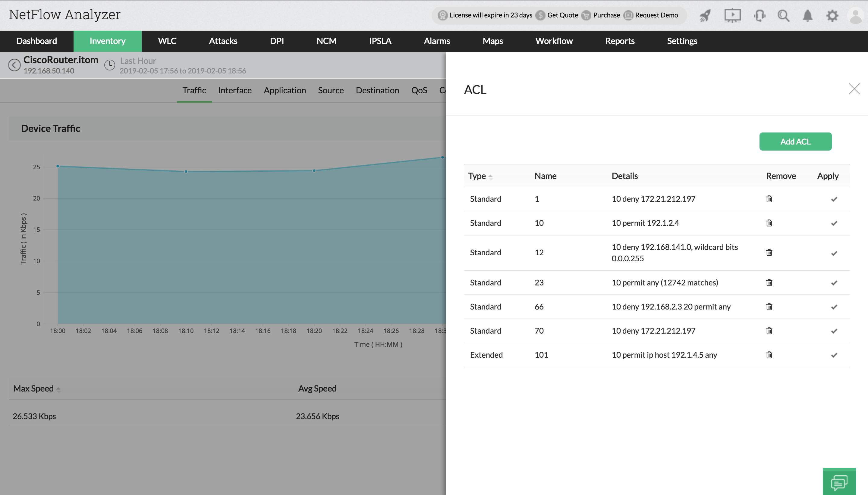Click the Get Quote link
This screenshot has height=495, width=868.
(x=562, y=15)
